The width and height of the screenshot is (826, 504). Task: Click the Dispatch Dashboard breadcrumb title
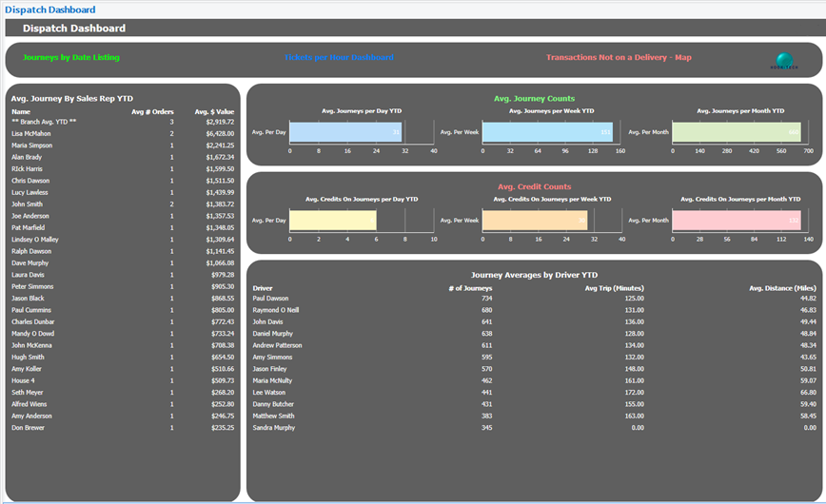click(x=50, y=10)
